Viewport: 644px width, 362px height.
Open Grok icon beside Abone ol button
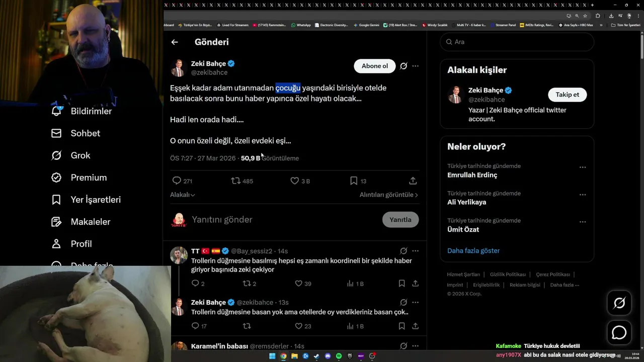click(x=404, y=66)
